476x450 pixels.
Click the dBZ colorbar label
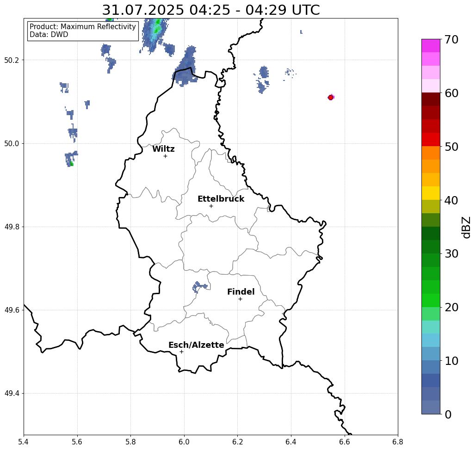467,227
